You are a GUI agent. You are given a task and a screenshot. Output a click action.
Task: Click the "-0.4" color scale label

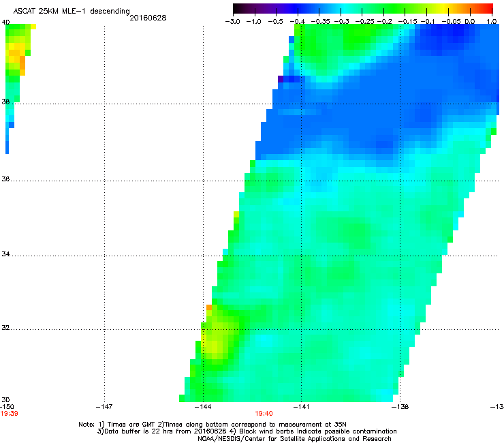(x=298, y=22)
